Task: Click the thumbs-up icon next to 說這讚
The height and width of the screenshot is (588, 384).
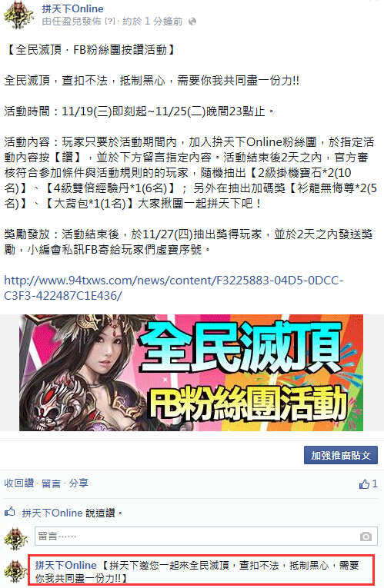Action: pos(9,511)
